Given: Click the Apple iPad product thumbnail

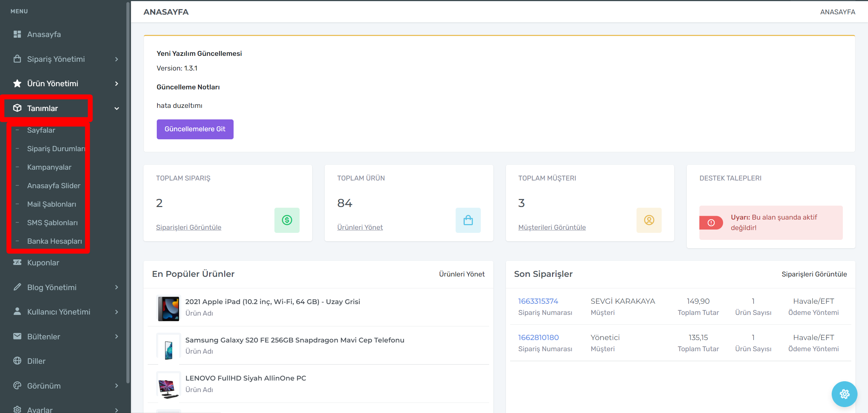Looking at the screenshot, I should pyautogui.click(x=168, y=308).
